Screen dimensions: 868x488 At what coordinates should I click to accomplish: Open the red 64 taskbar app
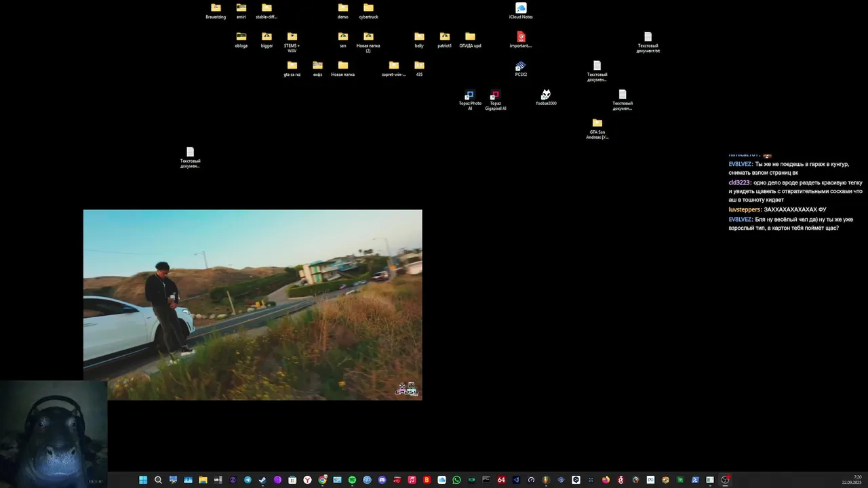pos(501,480)
